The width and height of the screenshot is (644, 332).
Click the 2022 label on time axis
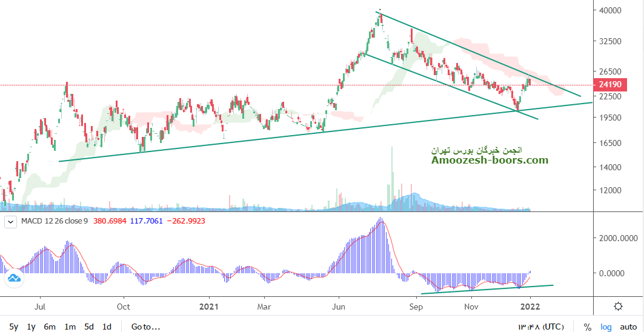[x=530, y=306]
